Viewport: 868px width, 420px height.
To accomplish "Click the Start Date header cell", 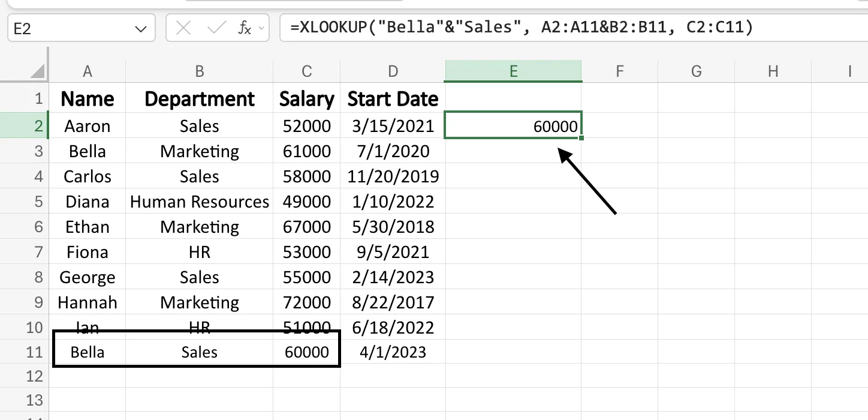I will point(393,98).
